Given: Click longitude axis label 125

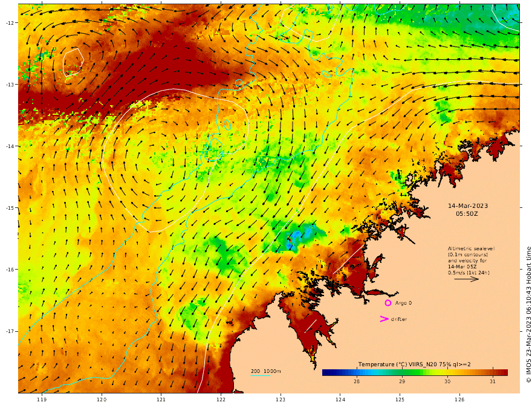Looking at the screenshot, I should coord(400,400).
